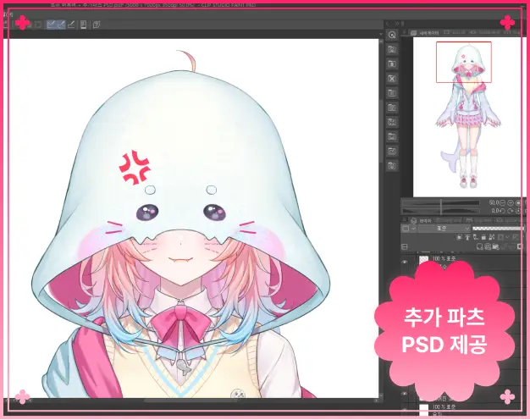Open the ninth material folder icon in strip

pos(392,152)
